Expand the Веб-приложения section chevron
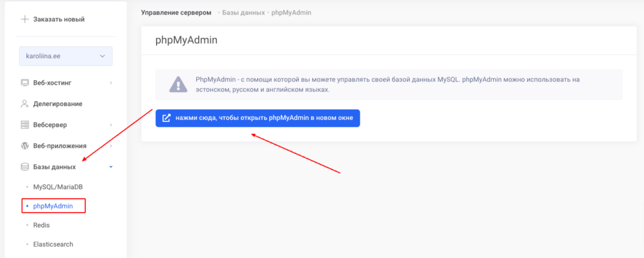 point(111,146)
